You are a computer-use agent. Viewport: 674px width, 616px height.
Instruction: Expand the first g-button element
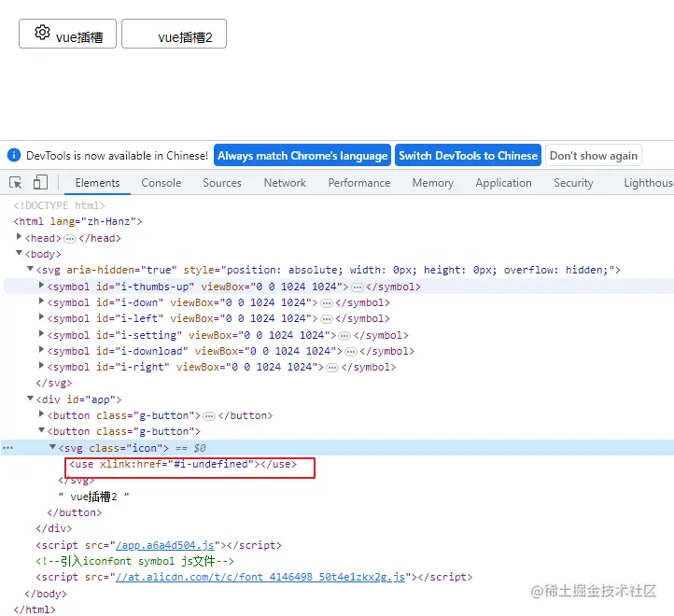[x=41, y=413]
